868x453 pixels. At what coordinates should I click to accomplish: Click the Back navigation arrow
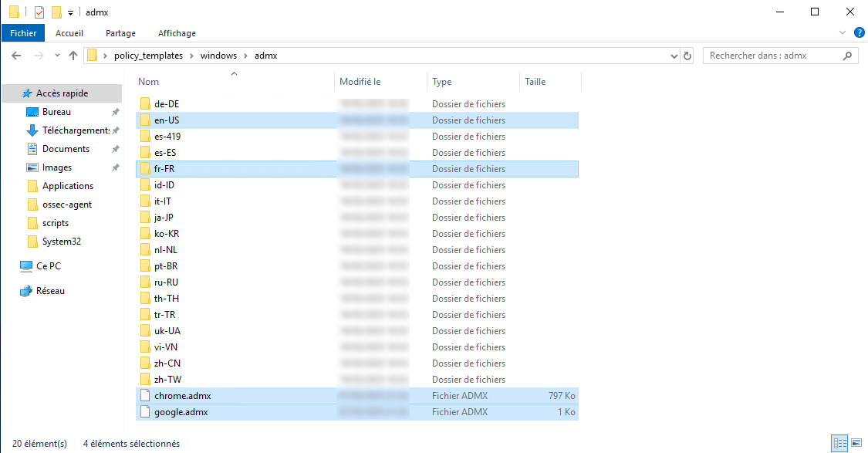pyautogui.click(x=16, y=56)
